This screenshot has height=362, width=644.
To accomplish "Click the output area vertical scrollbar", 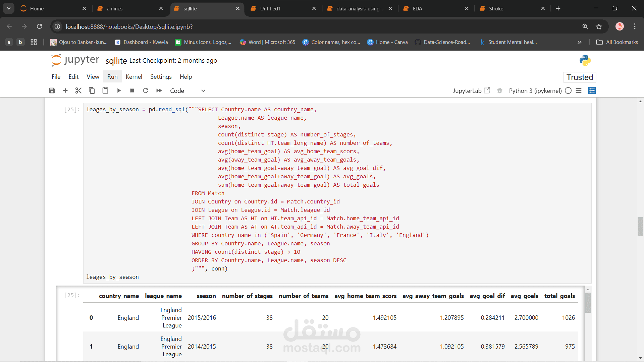I will pos(588,302).
